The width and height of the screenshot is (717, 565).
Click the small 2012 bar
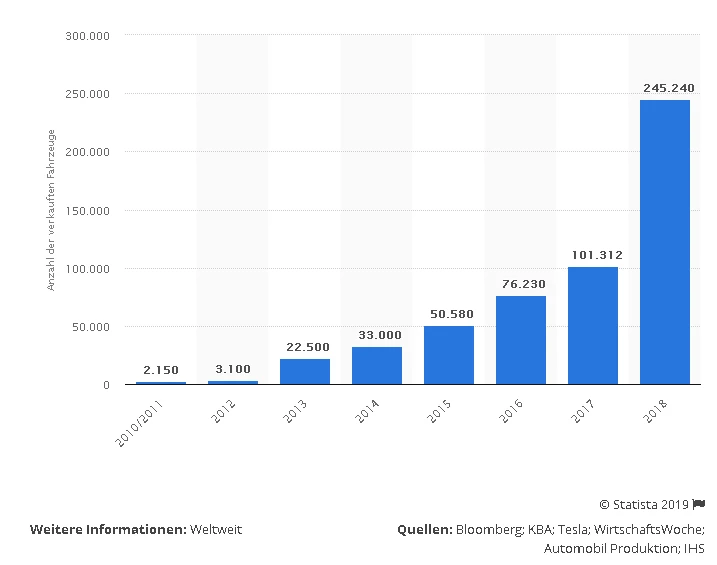233,382
